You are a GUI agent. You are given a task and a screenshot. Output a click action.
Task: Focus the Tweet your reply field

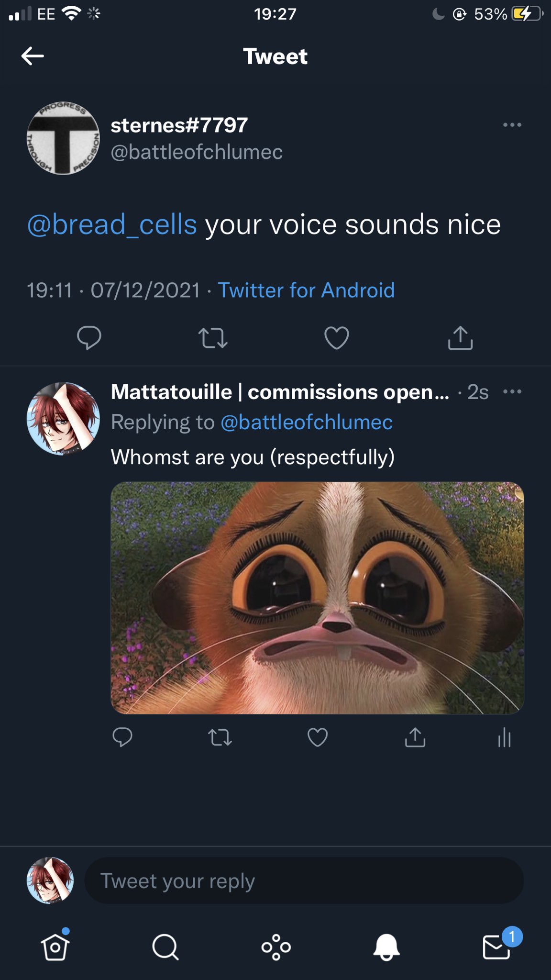click(x=304, y=880)
